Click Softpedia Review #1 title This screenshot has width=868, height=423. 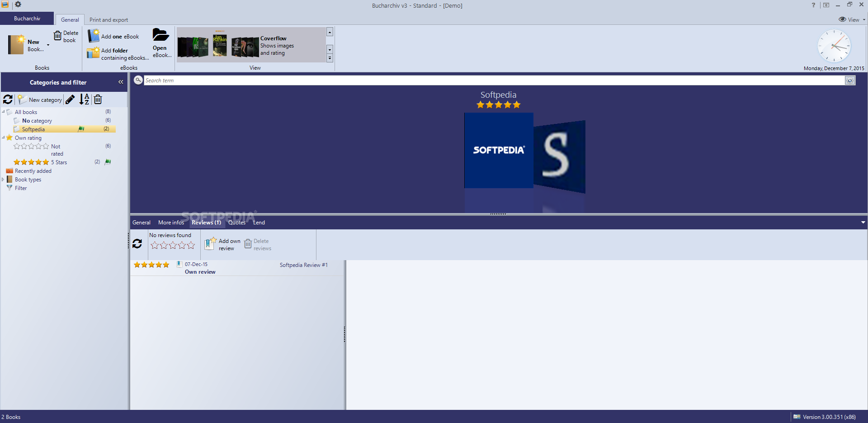coord(303,265)
